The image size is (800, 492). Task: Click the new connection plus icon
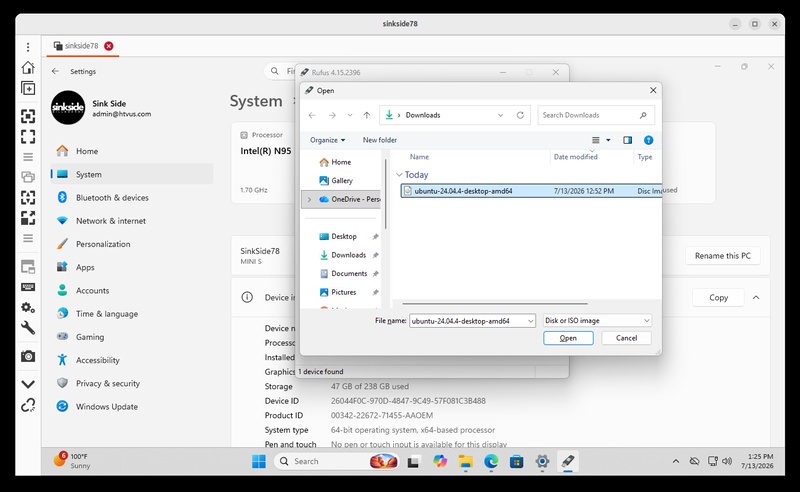[x=28, y=88]
